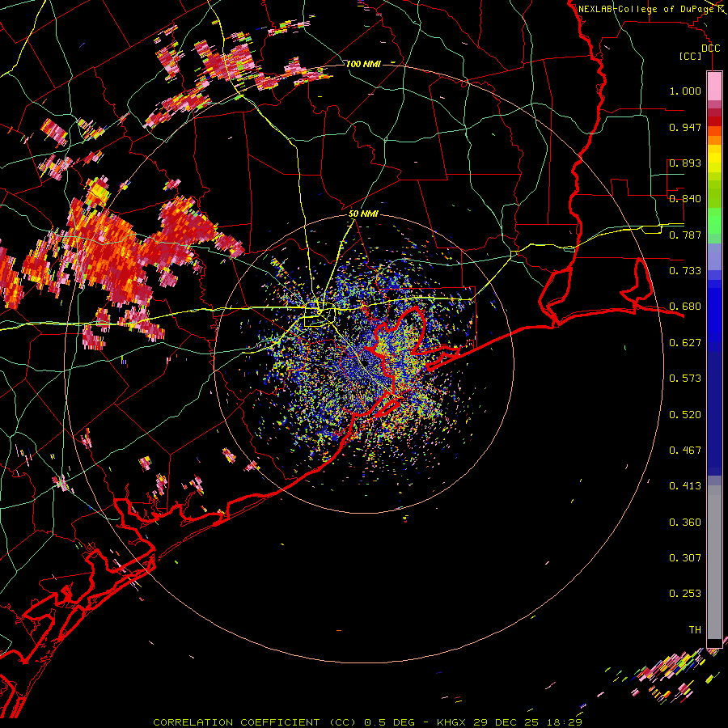Click the 0.413 scale value
The image size is (728, 728).
tap(685, 486)
